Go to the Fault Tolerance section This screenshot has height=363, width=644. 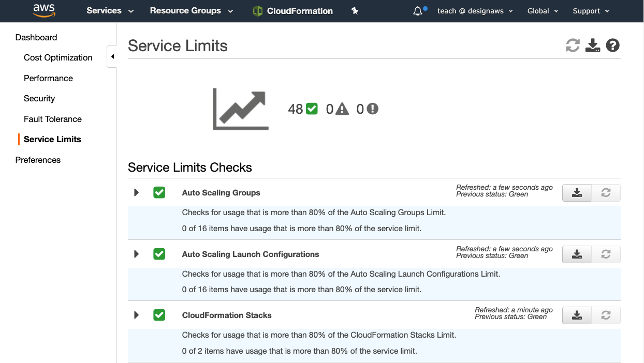coord(52,119)
